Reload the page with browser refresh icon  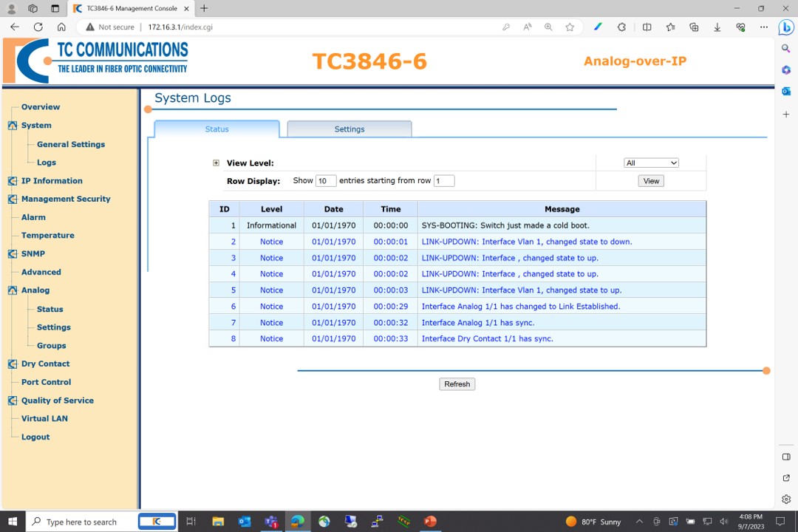(38, 27)
